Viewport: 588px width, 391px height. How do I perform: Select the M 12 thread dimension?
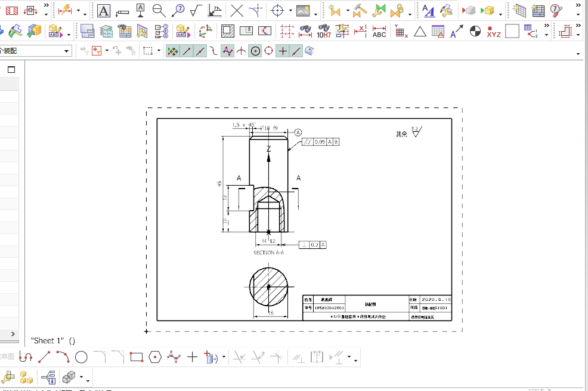pyautogui.click(x=269, y=241)
